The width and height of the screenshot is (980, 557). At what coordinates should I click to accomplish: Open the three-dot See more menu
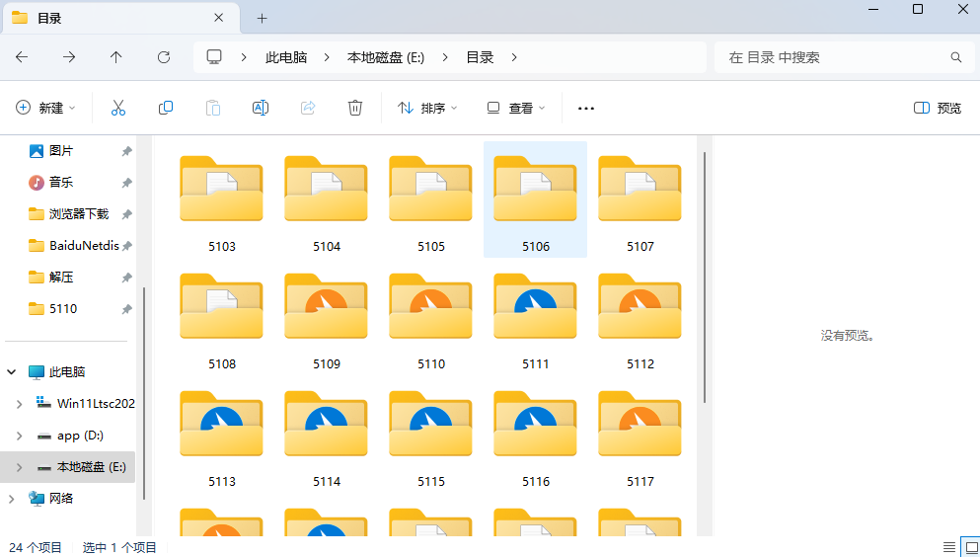click(585, 109)
